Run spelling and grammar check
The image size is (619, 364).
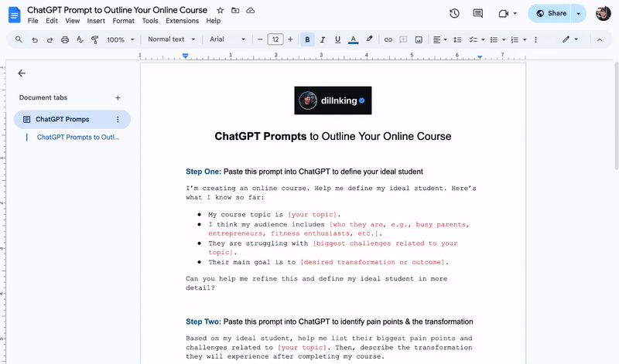point(80,39)
